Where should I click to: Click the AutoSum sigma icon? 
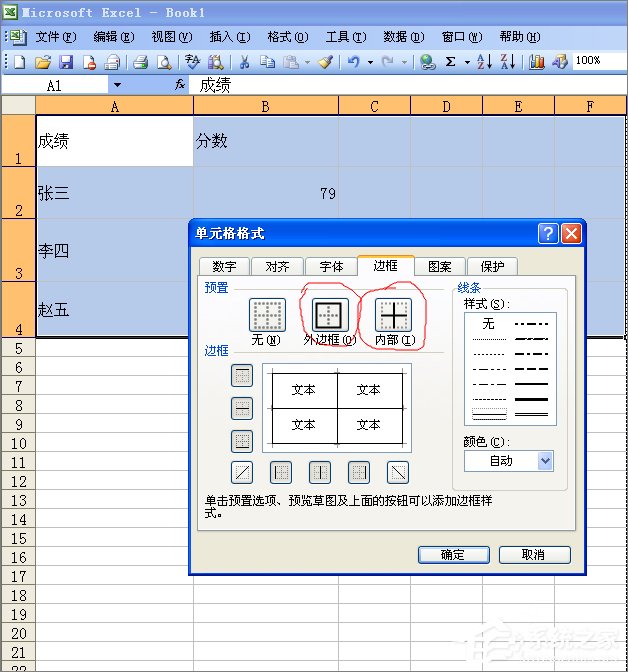pos(451,62)
